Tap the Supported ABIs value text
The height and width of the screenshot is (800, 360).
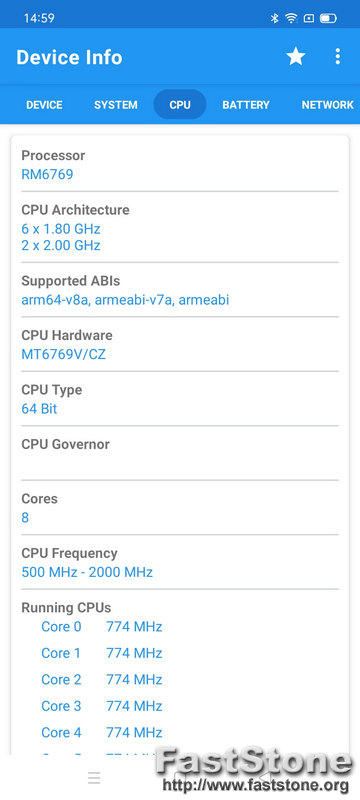[x=125, y=300]
